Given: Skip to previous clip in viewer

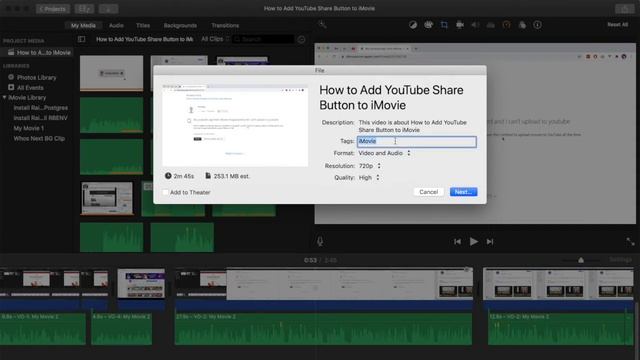Looking at the screenshot, I should pyautogui.click(x=457, y=242).
